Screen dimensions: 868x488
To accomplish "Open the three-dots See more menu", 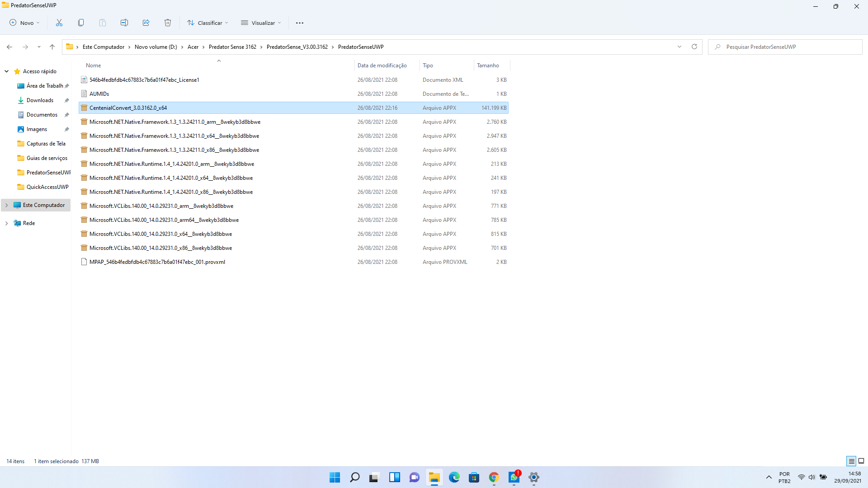I will [300, 23].
